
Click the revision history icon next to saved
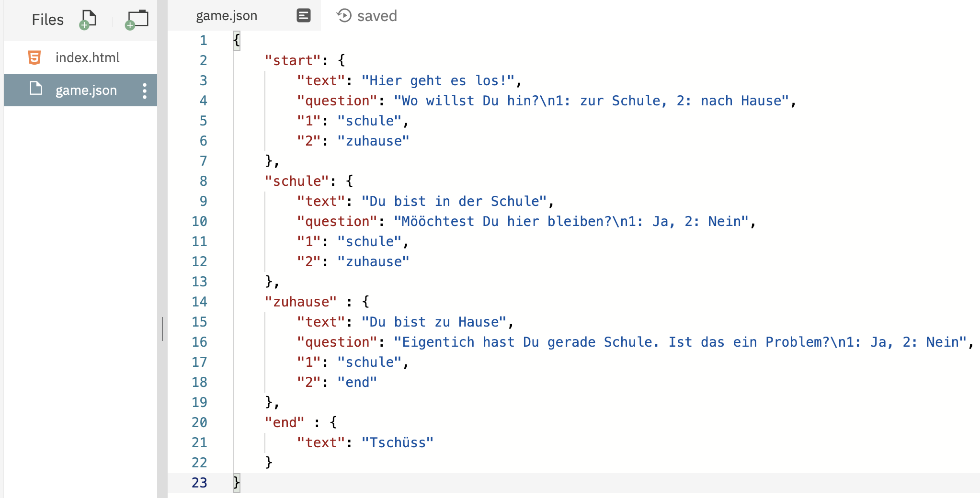click(x=344, y=15)
